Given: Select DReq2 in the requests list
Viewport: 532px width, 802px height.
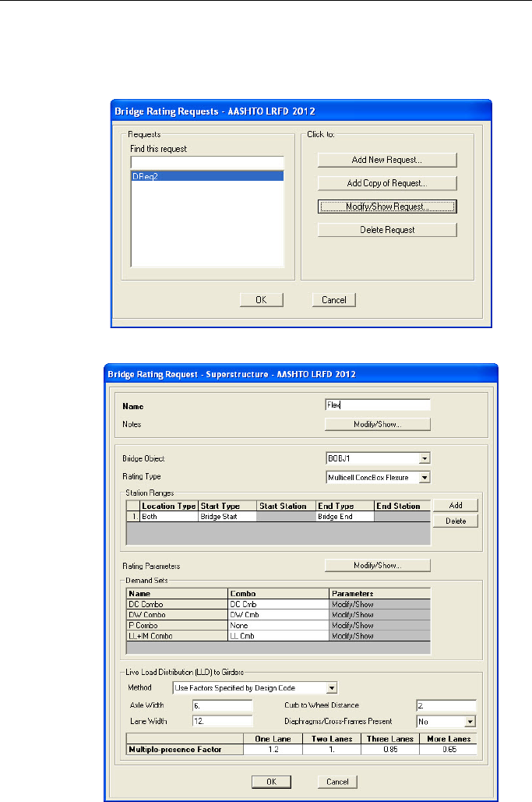Looking at the screenshot, I should (207, 176).
